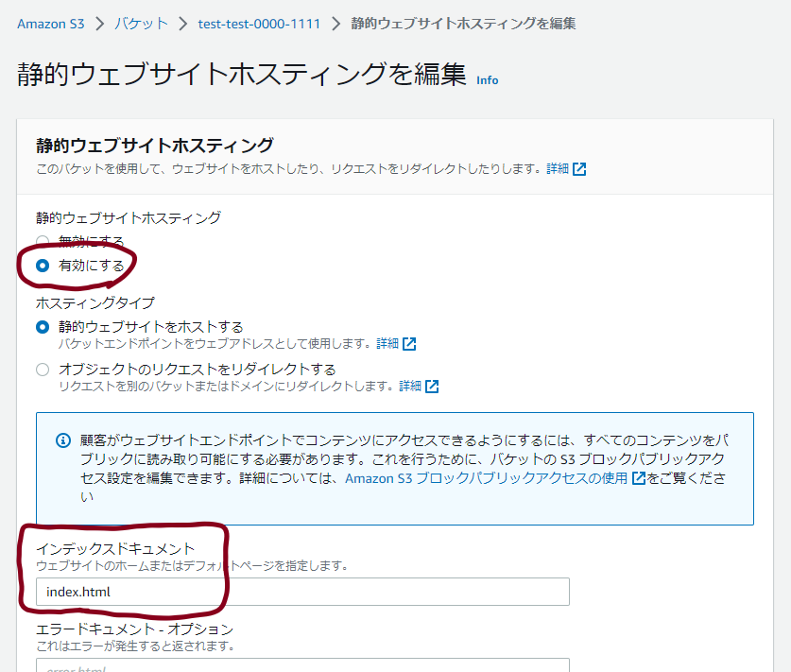
Task: Open the test-test-0000-1111 bucket breadcrumb
Action: point(259,24)
